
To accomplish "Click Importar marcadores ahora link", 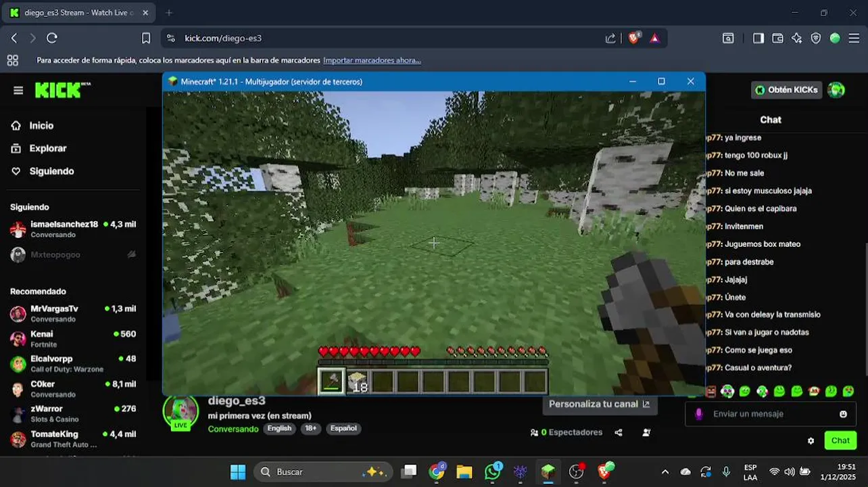I will click(372, 60).
